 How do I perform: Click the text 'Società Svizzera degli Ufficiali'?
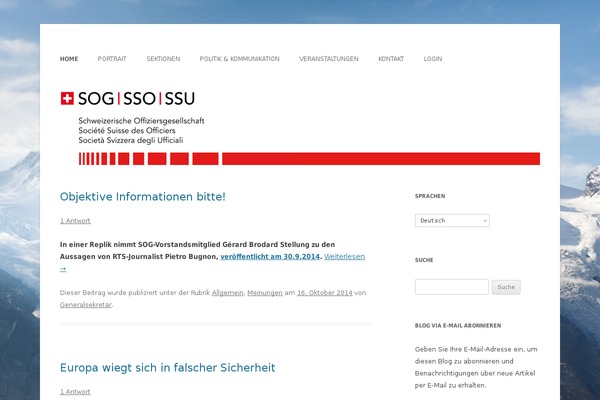point(130,140)
